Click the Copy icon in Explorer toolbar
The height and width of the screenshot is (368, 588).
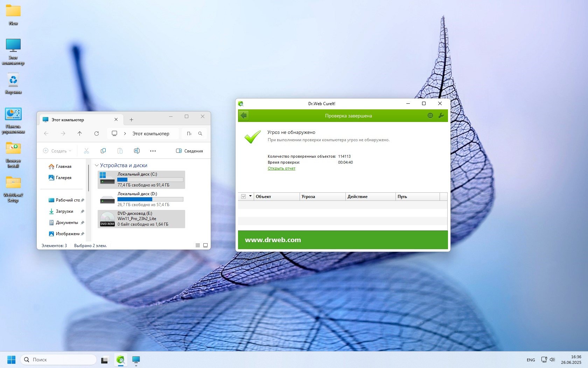[103, 151]
